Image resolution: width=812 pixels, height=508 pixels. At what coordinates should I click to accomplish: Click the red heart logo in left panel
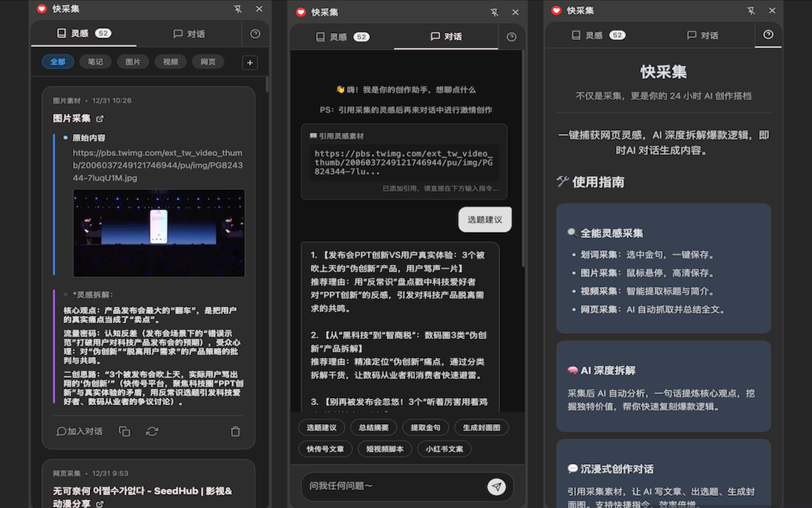coord(42,9)
